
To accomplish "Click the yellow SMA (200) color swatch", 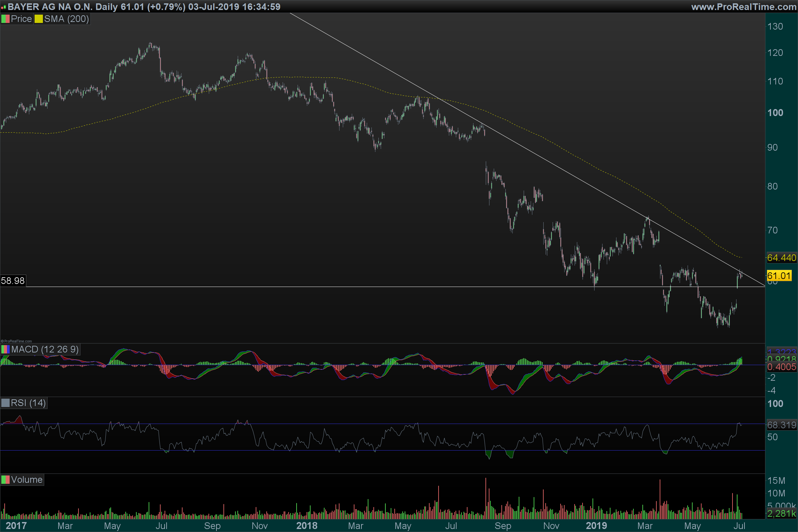I will point(39,19).
